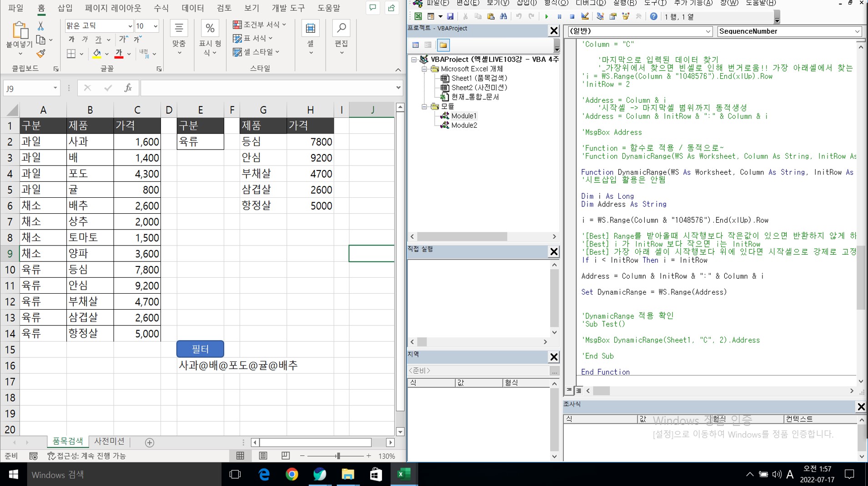Switch to the 사전미션 sheet tab
Viewport: 868px width, 486px height.
109,441
